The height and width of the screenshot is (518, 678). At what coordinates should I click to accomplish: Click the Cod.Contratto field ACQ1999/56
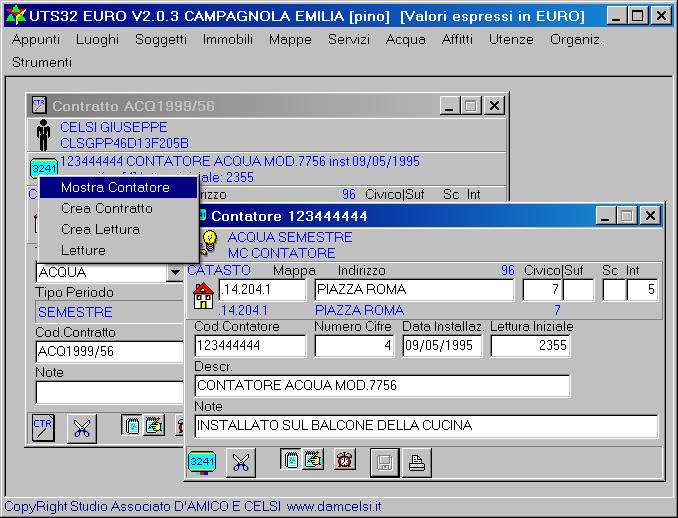click(108, 351)
